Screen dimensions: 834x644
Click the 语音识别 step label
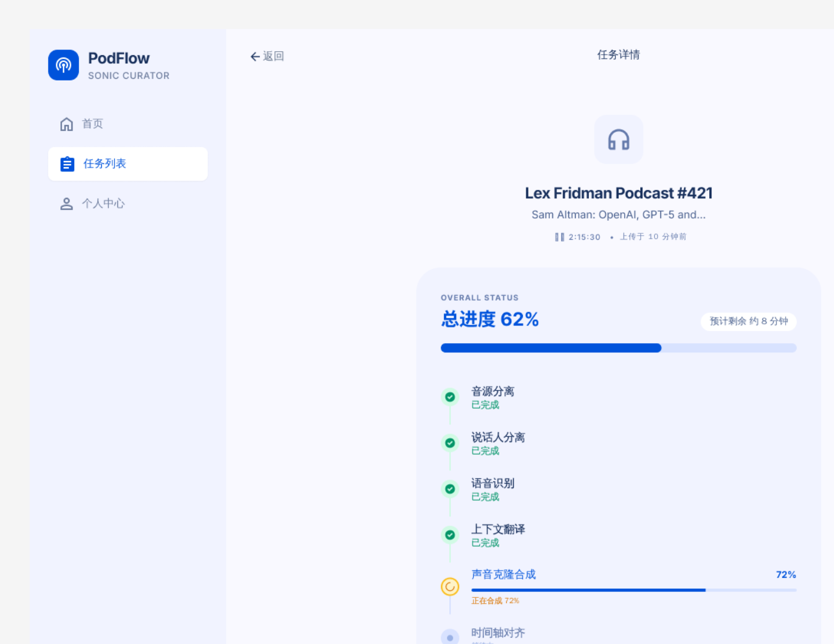tap(492, 484)
